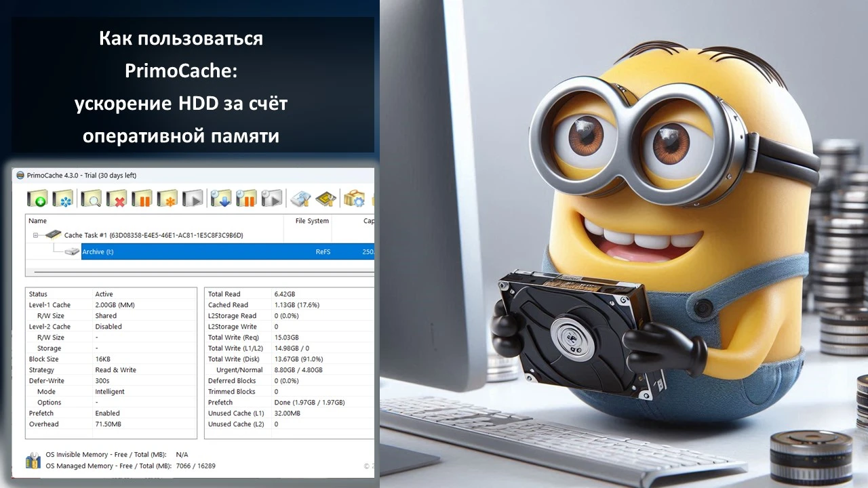This screenshot has height=488, width=868.
Task: Open options via the box-with-gear icon
Action: 354,198
